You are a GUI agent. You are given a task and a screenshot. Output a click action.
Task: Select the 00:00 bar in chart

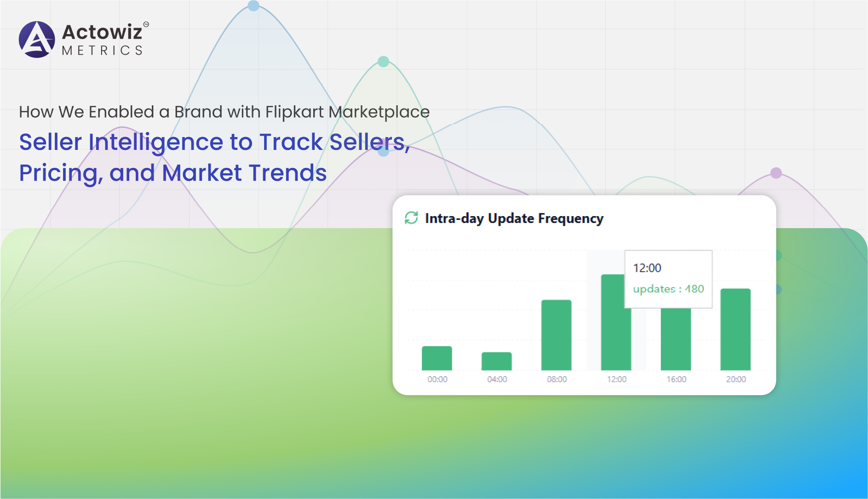tap(437, 358)
